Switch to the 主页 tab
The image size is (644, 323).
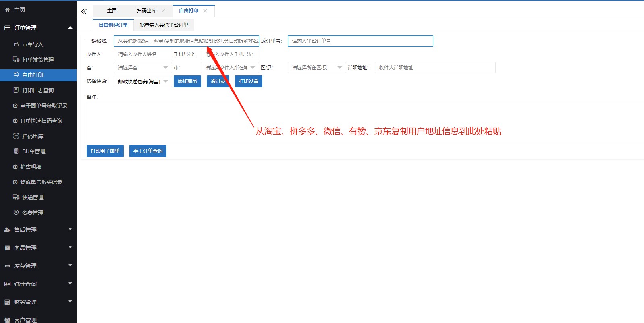pyautogui.click(x=112, y=11)
